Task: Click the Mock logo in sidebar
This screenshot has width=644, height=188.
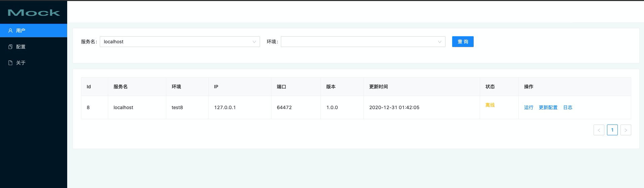Action: tap(34, 13)
